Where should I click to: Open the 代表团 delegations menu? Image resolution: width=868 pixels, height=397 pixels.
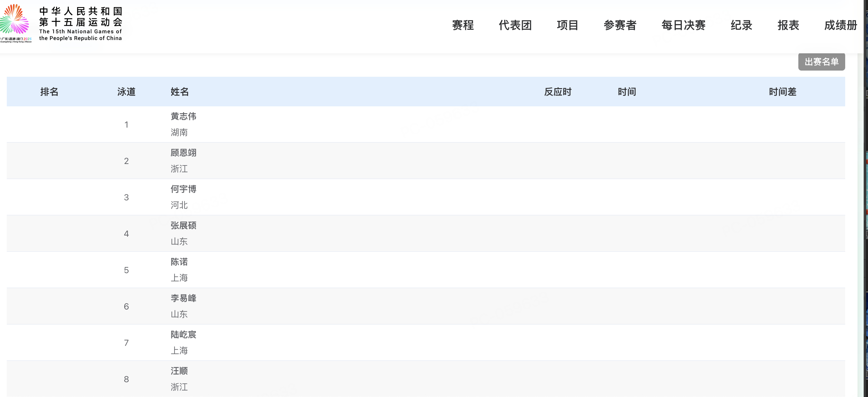click(x=515, y=25)
